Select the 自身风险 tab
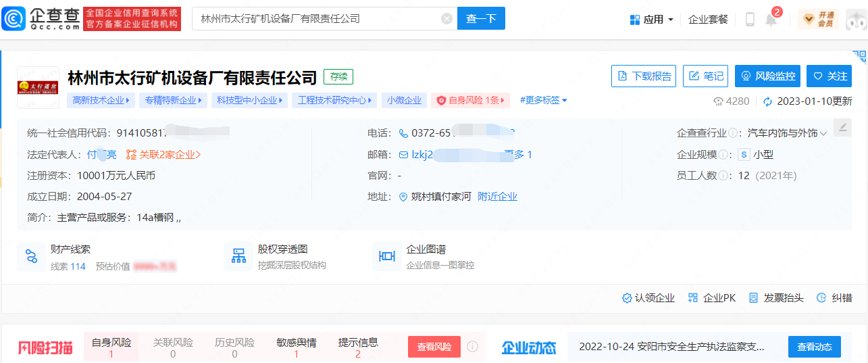 111,347
